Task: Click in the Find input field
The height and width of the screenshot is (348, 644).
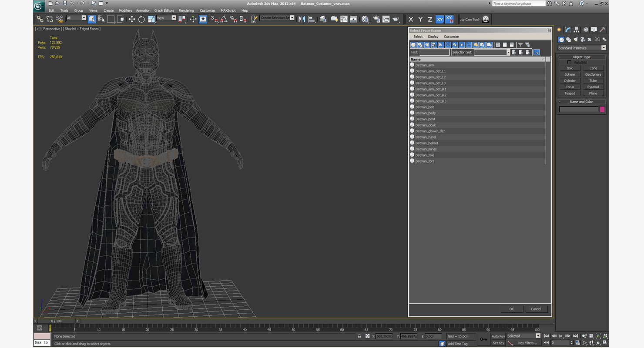Action: [434, 52]
